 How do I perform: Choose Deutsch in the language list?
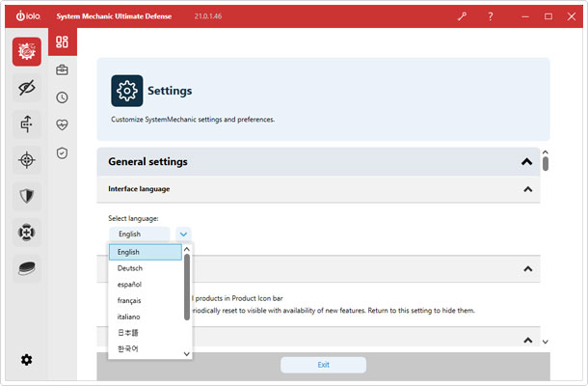146,268
